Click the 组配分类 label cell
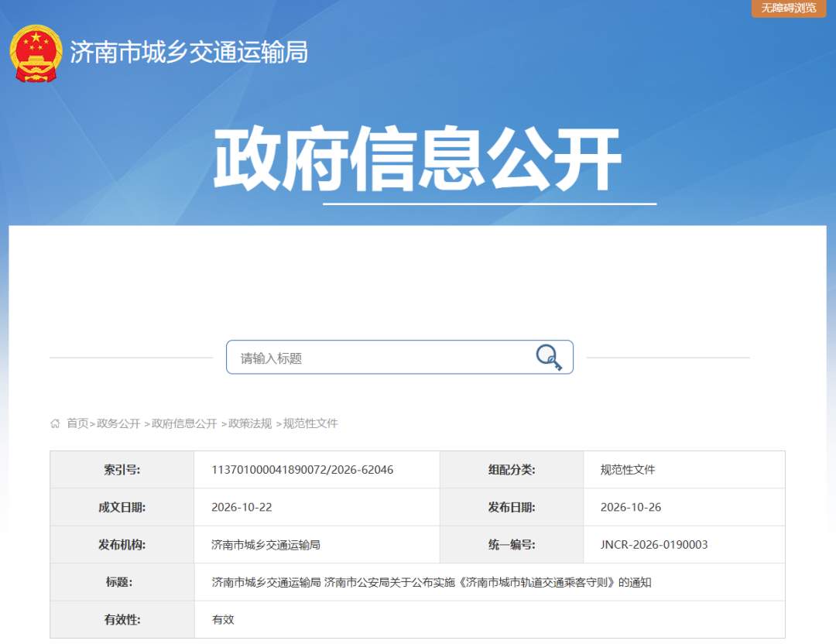 (512, 470)
